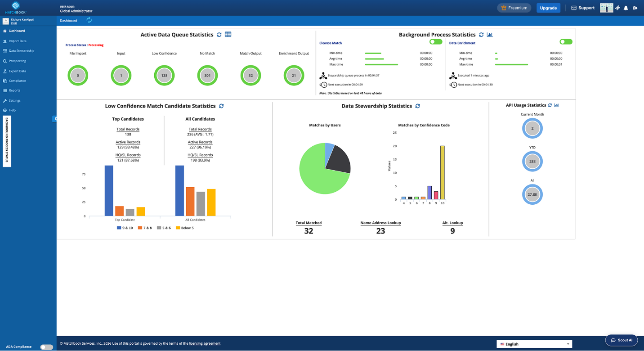This screenshot has width=644, height=351.
Task: Refresh Data Stewardship Statistics
Action: tap(418, 106)
